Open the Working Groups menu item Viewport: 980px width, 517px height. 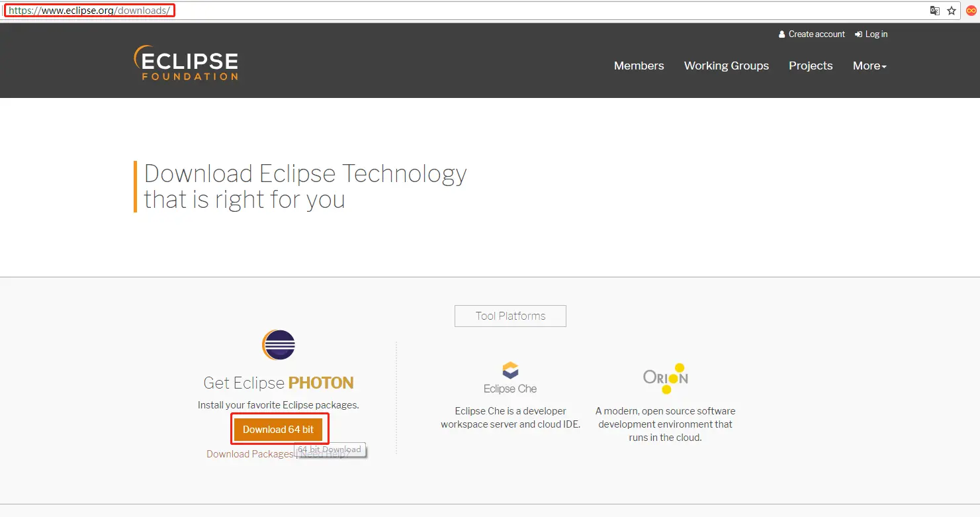pyautogui.click(x=727, y=66)
